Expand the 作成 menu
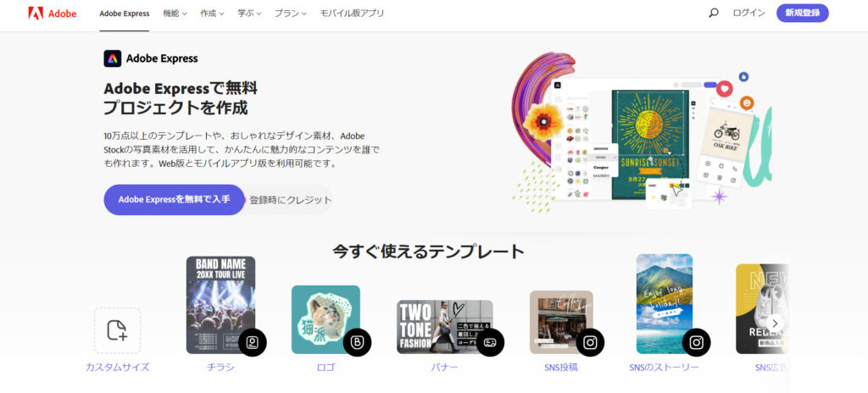This screenshot has width=868, height=393. [213, 14]
